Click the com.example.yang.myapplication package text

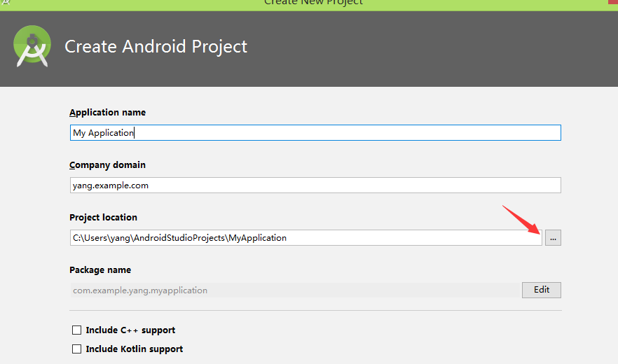tap(140, 290)
